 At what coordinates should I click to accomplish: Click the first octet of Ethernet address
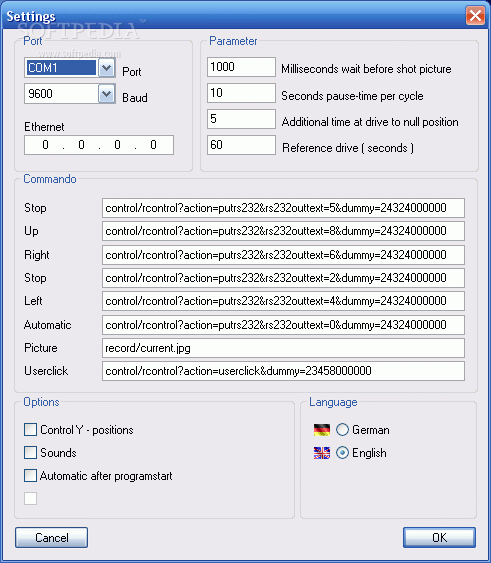tap(45, 145)
